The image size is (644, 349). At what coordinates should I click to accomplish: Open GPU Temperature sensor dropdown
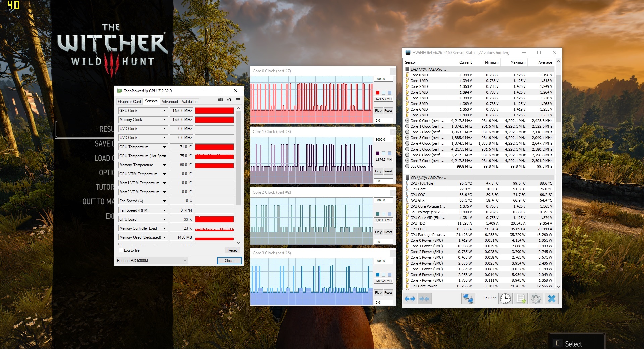point(164,147)
